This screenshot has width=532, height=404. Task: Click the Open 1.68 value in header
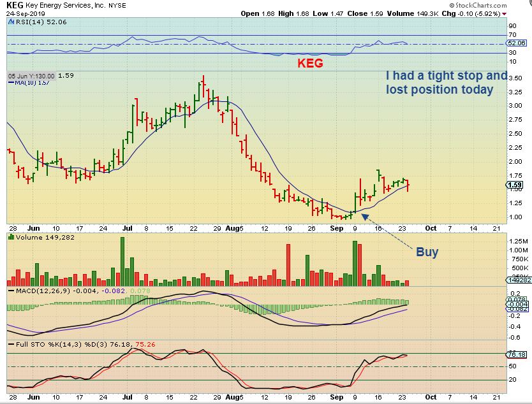click(258, 14)
